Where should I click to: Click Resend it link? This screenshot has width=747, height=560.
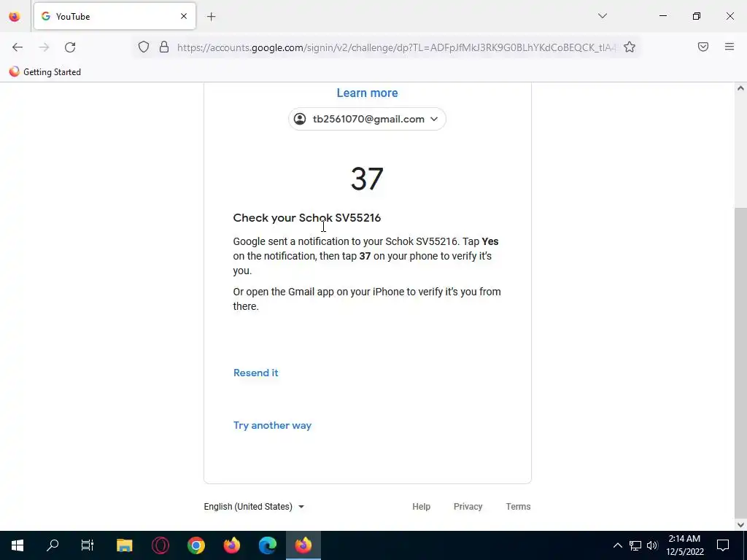(x=256, y=373)
